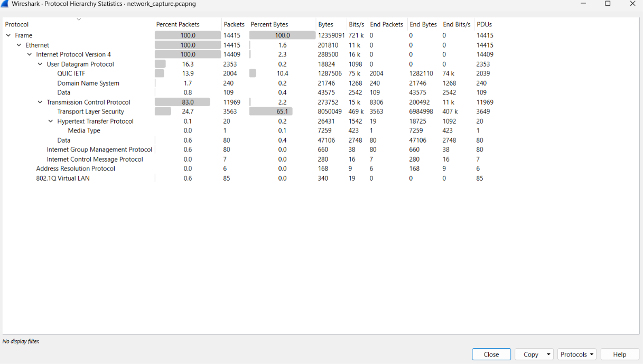Image resolution: width=643 pixels, height=364 pixels.
Task: Sort by the Protocol column header
Action: click(78, 24)
